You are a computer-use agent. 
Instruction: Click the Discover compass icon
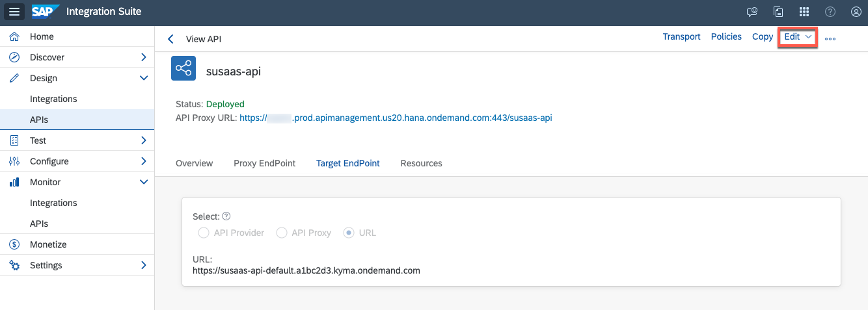click(14, 57)
